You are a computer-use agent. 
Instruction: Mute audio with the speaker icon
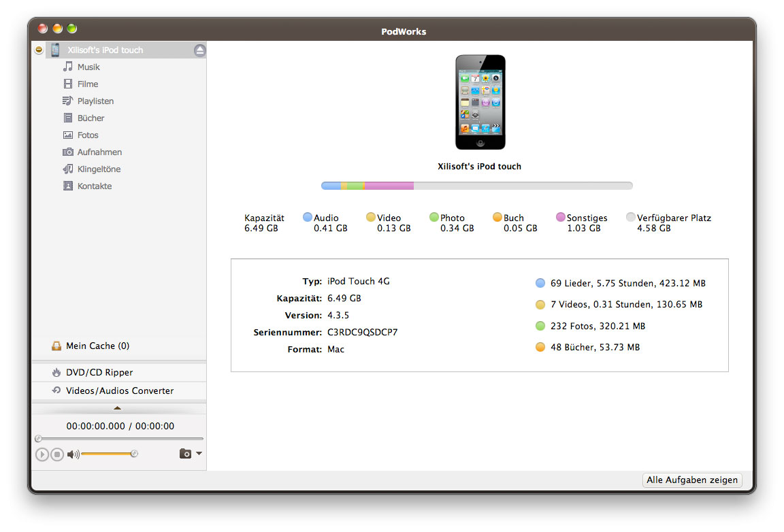tap(73, 454)
